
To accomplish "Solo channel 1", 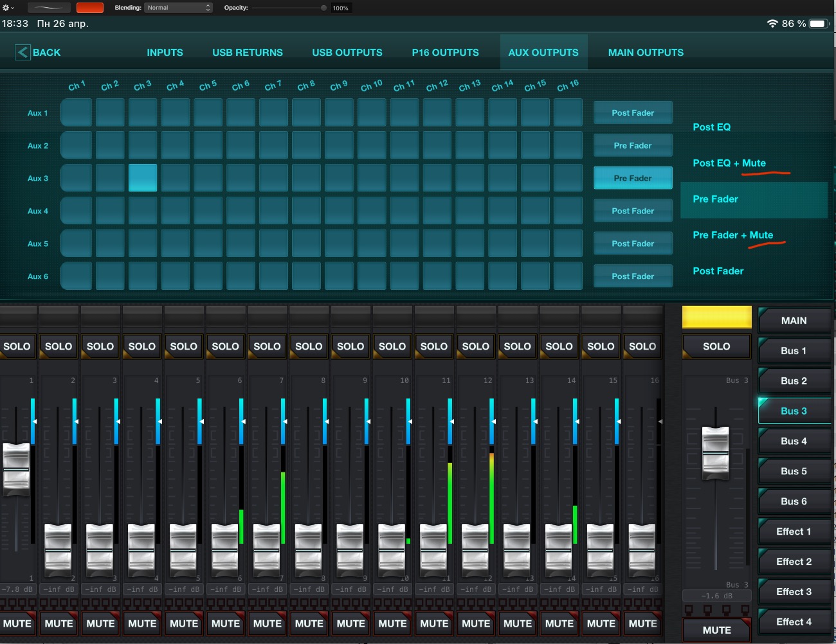I will tap(17, 346).
